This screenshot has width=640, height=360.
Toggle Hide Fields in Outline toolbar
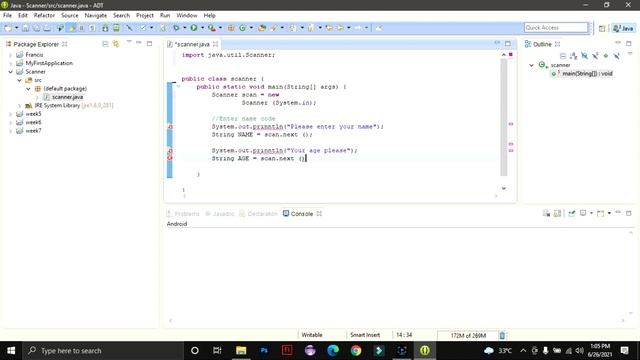584,56
